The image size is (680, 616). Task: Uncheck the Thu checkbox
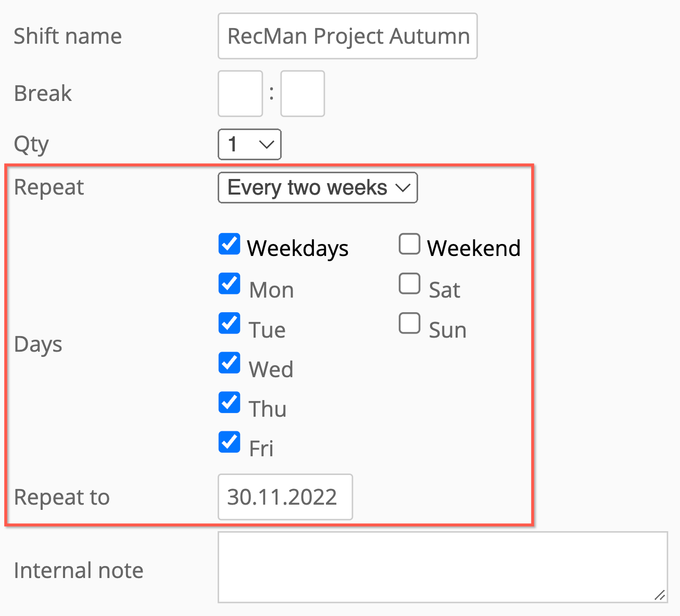pos(229,402)
